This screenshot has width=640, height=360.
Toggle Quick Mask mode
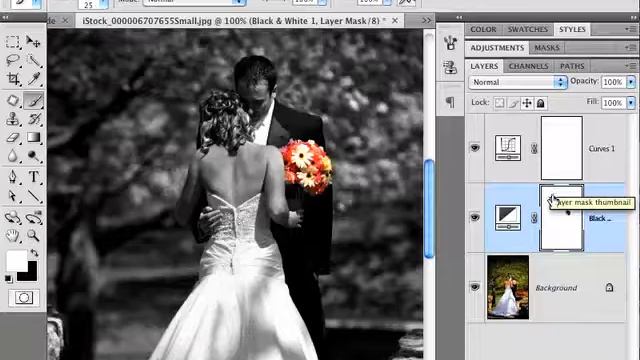tap(24, 298)
